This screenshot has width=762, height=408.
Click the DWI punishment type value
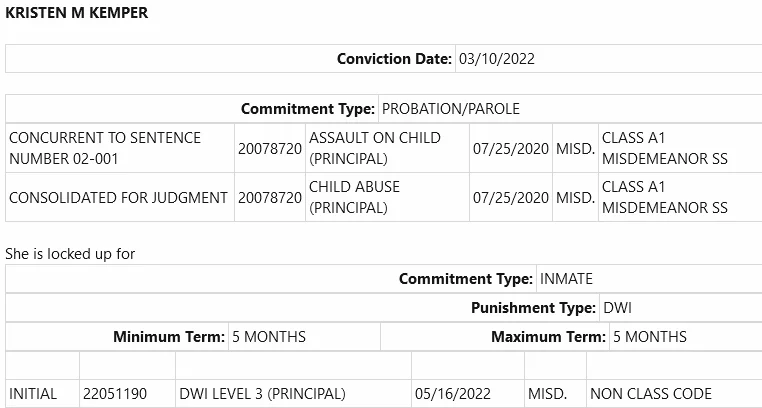(x=617, y=308)
